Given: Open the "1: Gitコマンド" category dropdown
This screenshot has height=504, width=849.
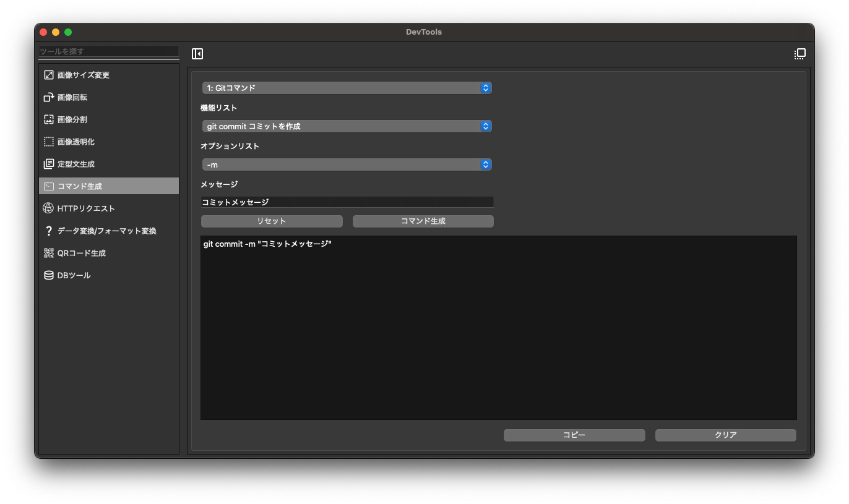Looking at the screenshot, I should (347, 88).
